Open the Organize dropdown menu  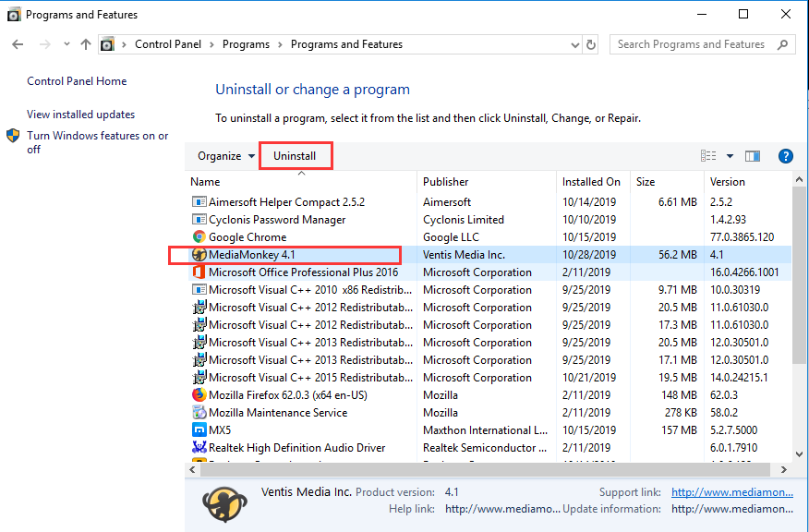226,156
